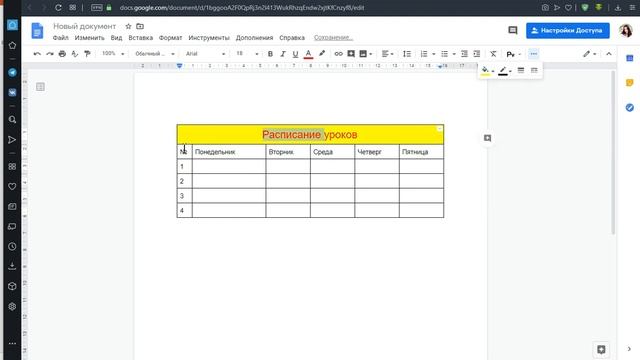The width and height of the screenshot is (640, 360).
Task: Click the Сохранение status link
Action: (333, 38)
